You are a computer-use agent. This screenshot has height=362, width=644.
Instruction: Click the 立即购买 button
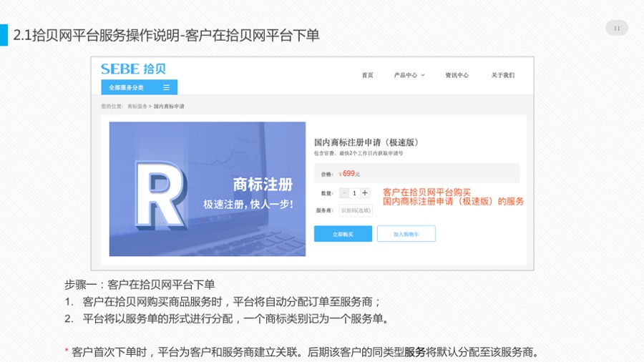(x=343, y=234)
